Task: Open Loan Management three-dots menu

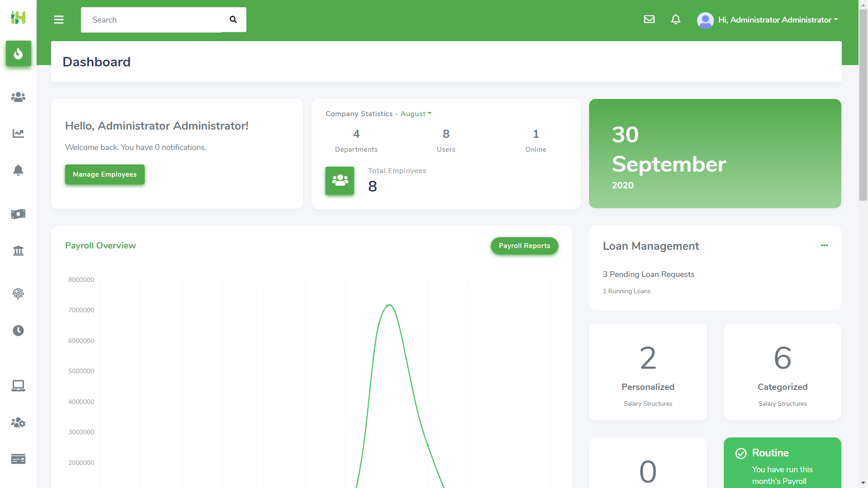Action: [824, 245]
